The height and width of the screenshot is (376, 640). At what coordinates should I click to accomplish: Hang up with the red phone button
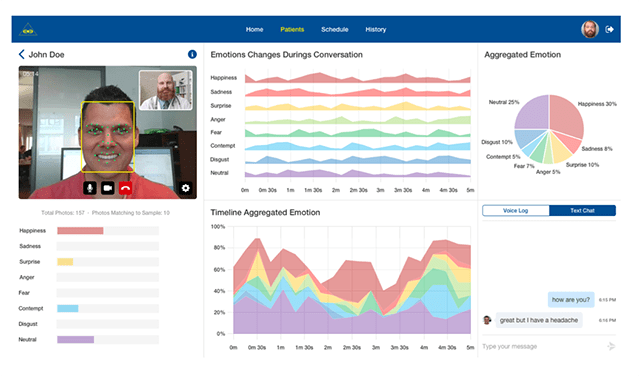(x=126, y=188)
